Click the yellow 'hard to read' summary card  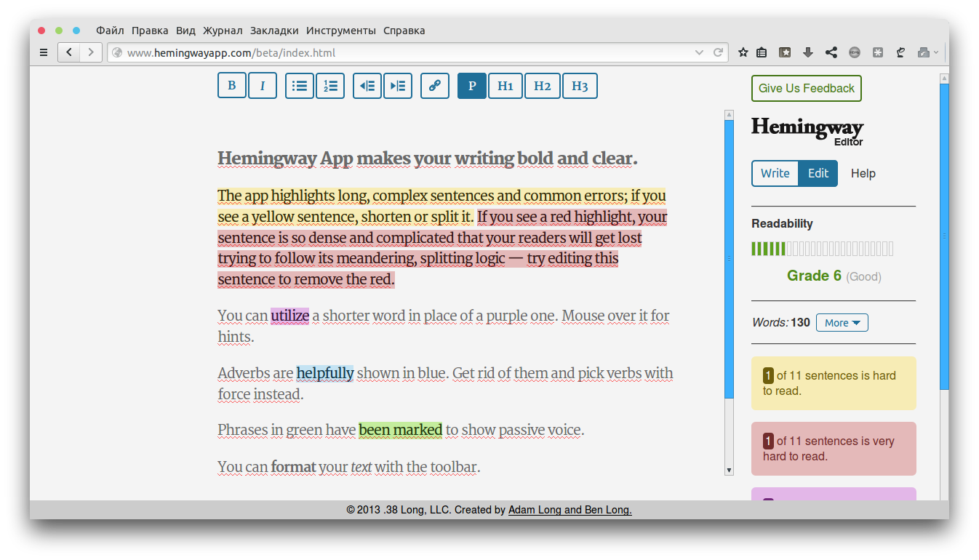(834, 383)
